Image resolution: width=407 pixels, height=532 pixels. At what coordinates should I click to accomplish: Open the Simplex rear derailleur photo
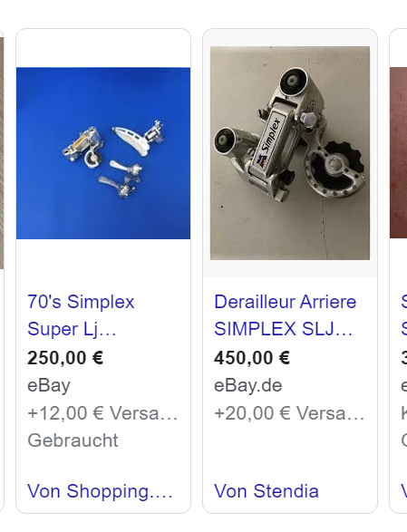290,153
